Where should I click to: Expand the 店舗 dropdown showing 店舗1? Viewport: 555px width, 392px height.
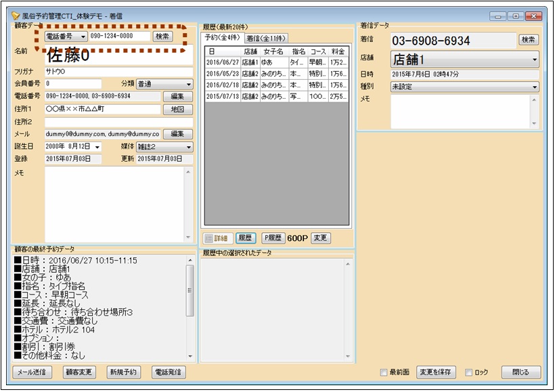[464, 60]
